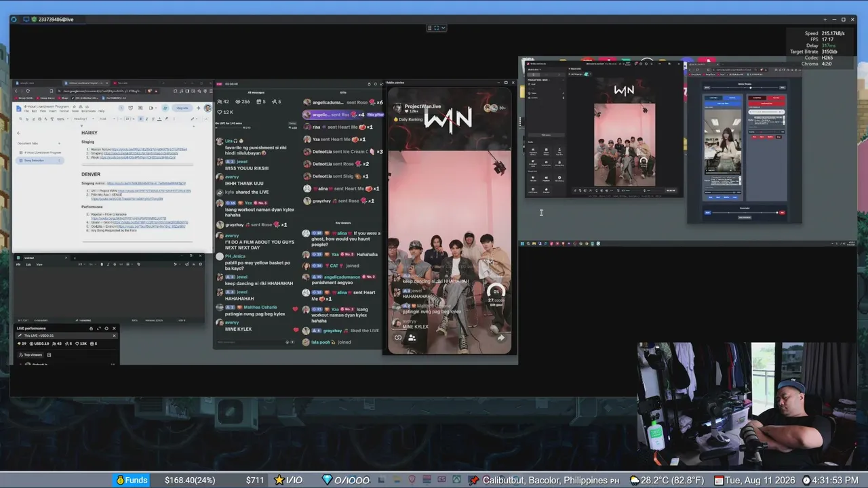This screenshot has height=488, width=868.
Task: Open the File menu in Google Docs
Action: click(x=26, y=111)
